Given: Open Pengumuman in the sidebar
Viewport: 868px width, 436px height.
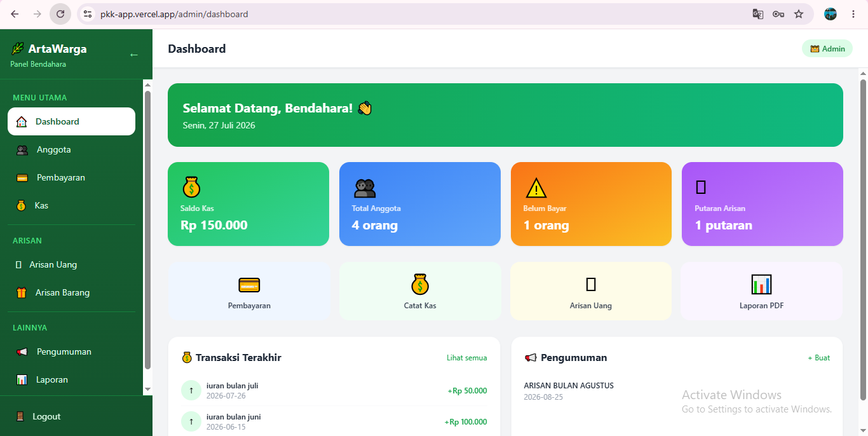Looking at the screenshot, I should 71,351.
